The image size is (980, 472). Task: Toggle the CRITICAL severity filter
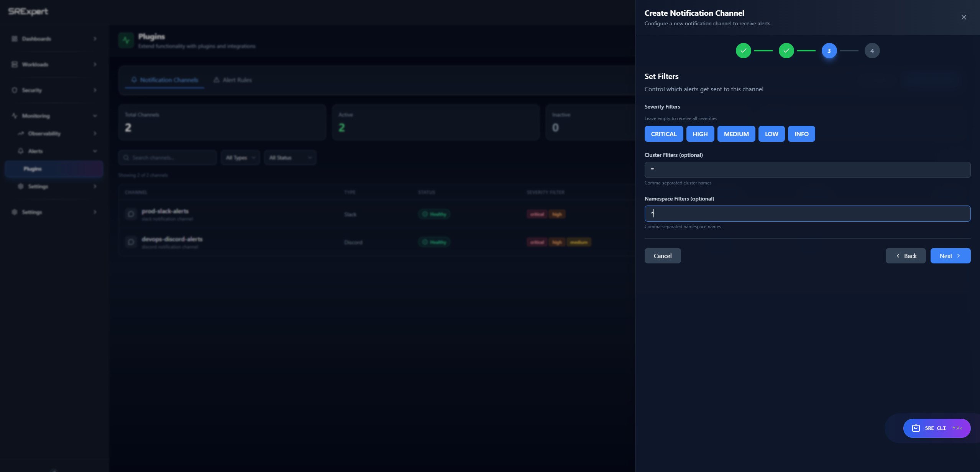[x=663, y=134]
